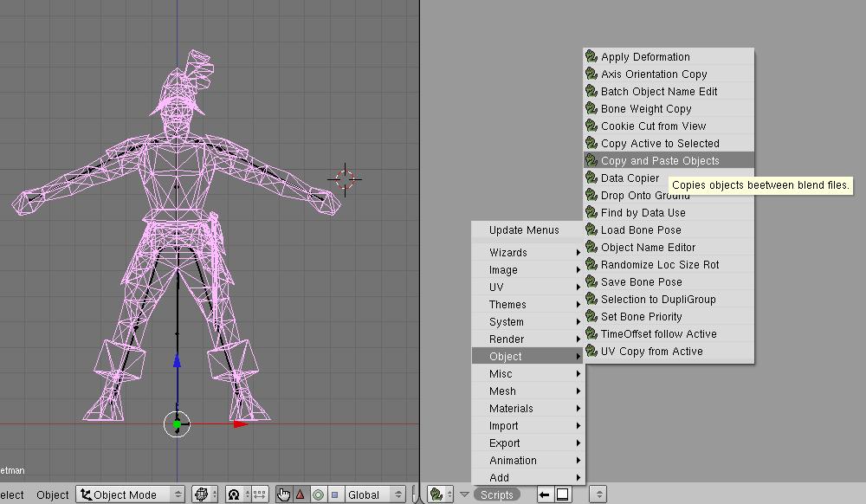The image size is (866, 504).
Task: Click the manipulator center circle
Action: click(177, 424)
